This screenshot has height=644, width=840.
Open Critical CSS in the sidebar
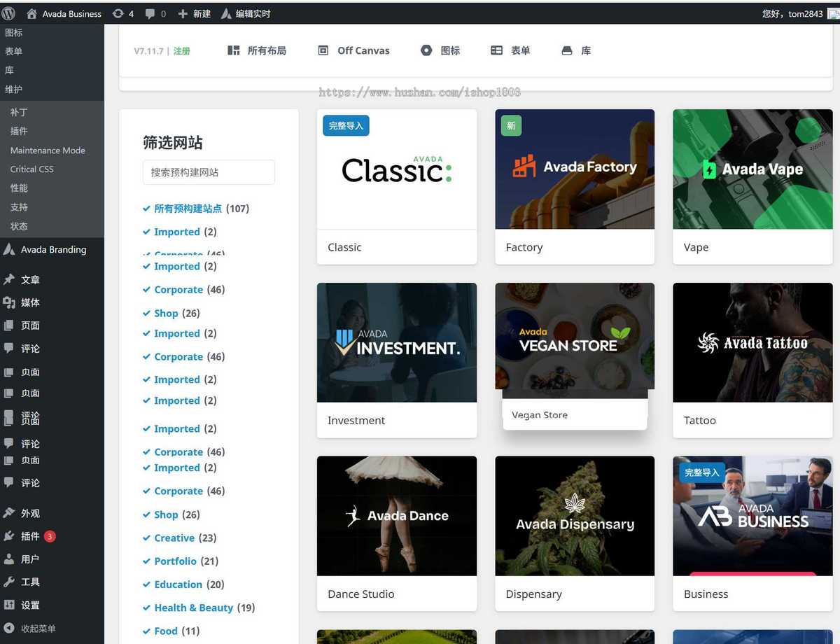pyautogui.click(x=31, y=169)
